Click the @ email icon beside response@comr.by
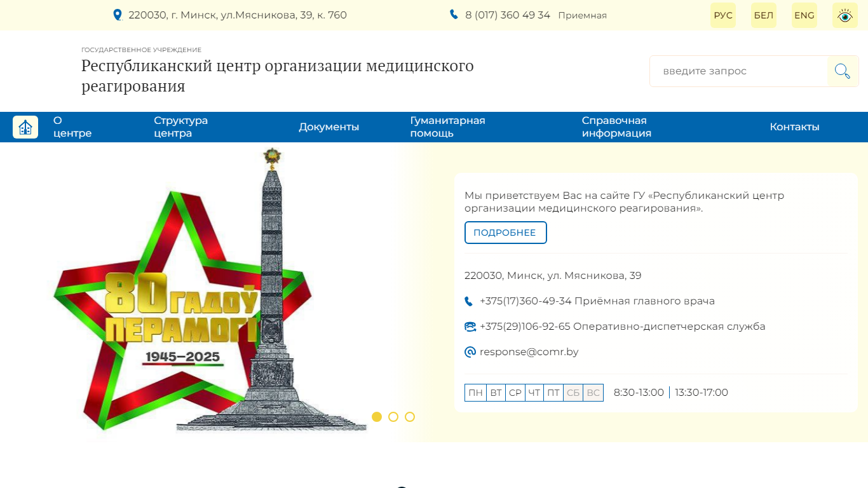Viewport: 868px width, 488px height. pos(470,352)
